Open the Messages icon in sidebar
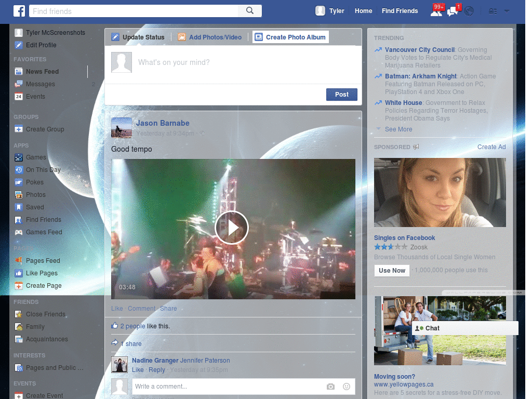Screen dimensions: 532x399 coord(19,84)
